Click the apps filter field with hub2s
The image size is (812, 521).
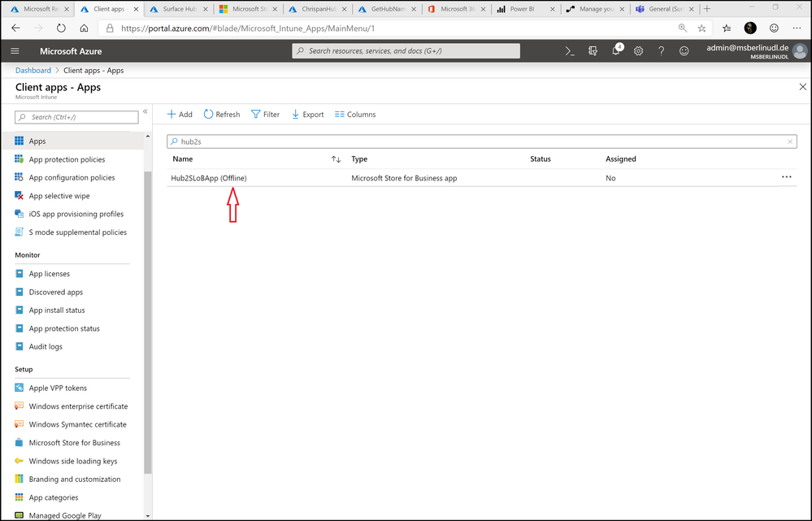(x=482, y=141)
